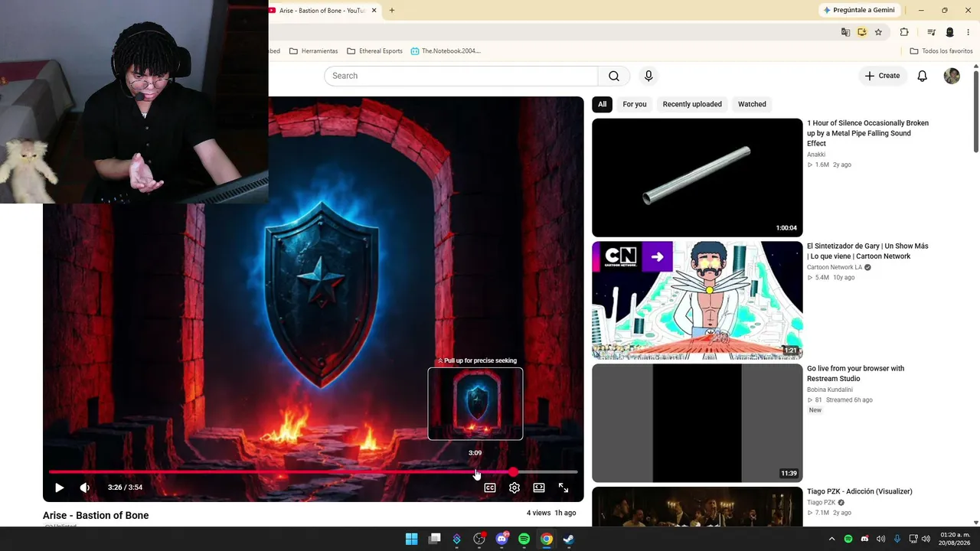This screenshot has width=980, height=551.
Task: Open the video player settings gear
Action: click(514, 487)
